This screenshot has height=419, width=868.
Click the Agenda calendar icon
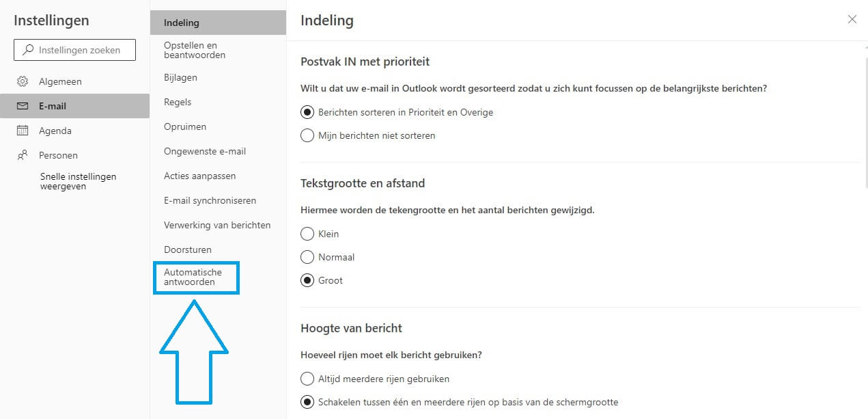coord(21,131)
